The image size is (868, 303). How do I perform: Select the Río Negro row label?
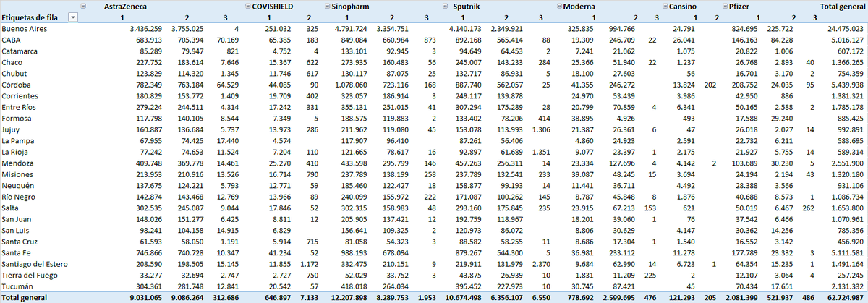pyautogui.click(x=19, y=196)
